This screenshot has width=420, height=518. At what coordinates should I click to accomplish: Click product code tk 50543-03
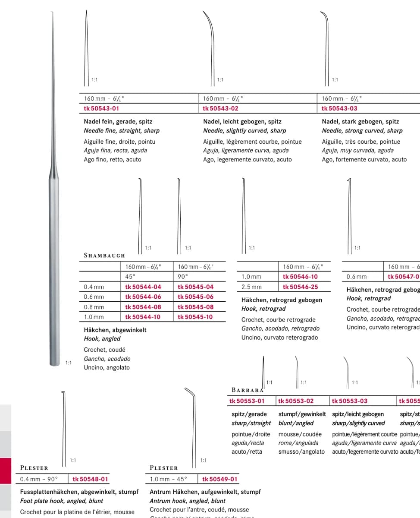[339, 108]
